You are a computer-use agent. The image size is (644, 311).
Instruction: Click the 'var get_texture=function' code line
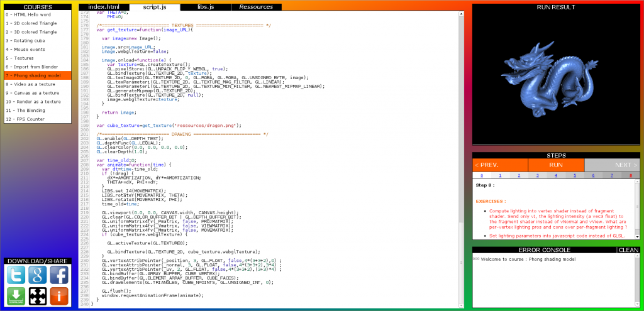pos(145,30)
